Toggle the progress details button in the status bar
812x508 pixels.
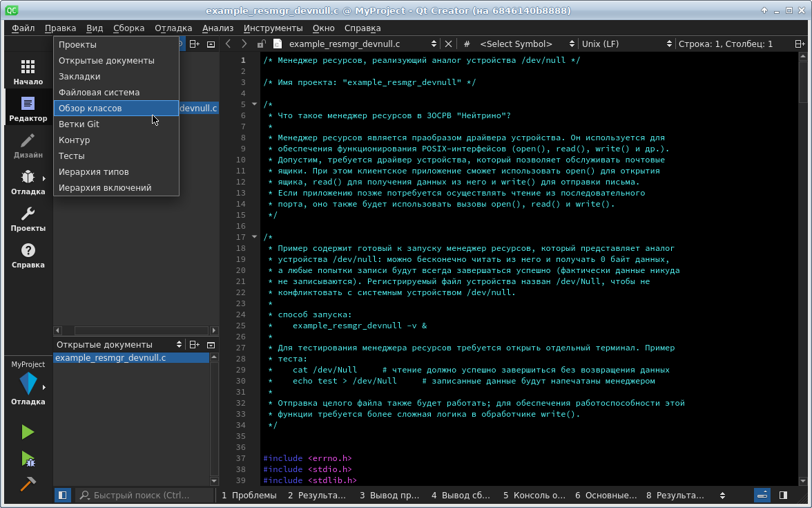click(762, 495)
